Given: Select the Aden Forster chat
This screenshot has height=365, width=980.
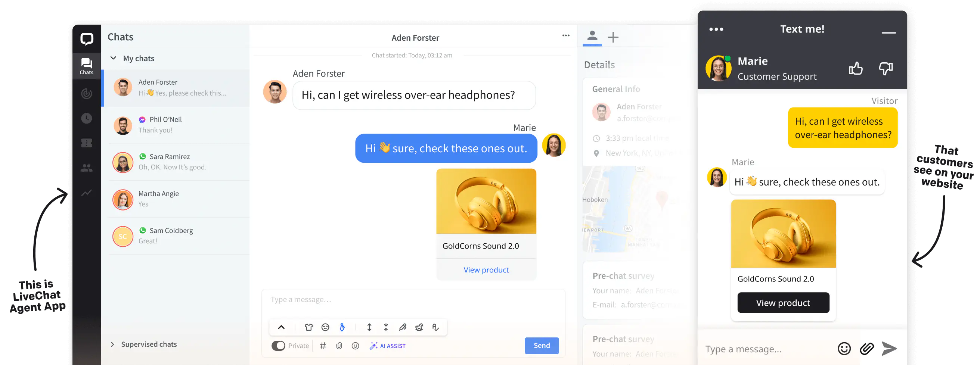Looking at the screenshot, I should [x=176, y=88].
